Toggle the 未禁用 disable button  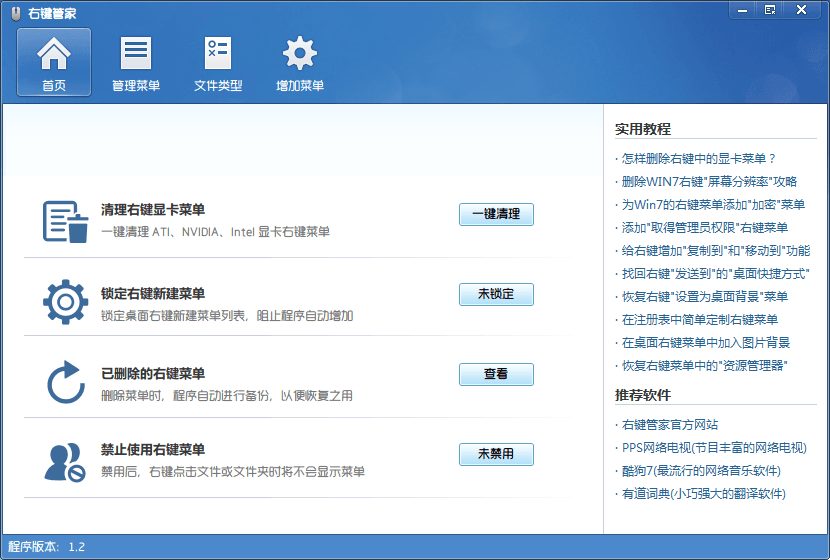click(496, 454)
